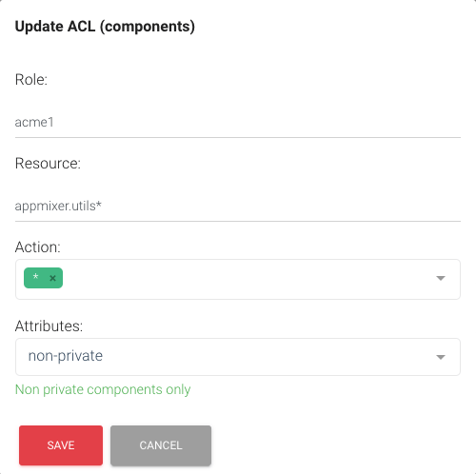This screenshot has width=476, height=474.
Task: Click the Role label
Action: pos(31,80)
